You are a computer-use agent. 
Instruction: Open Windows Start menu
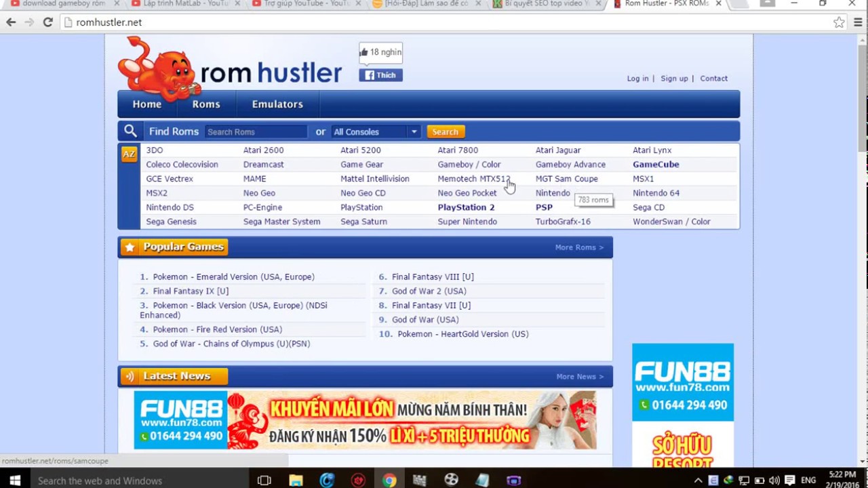pos(14,481)
